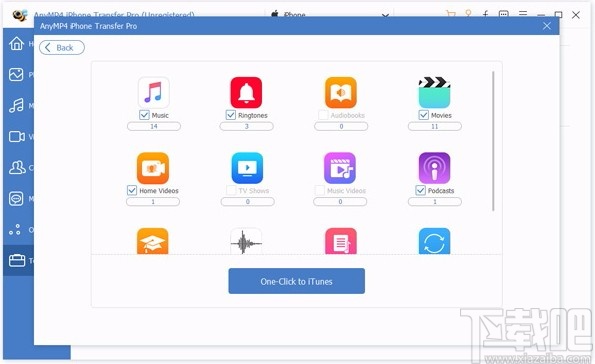Click the feedback chat icon in title bar
The image size is (595, 364).
click(x=504, y=14)
